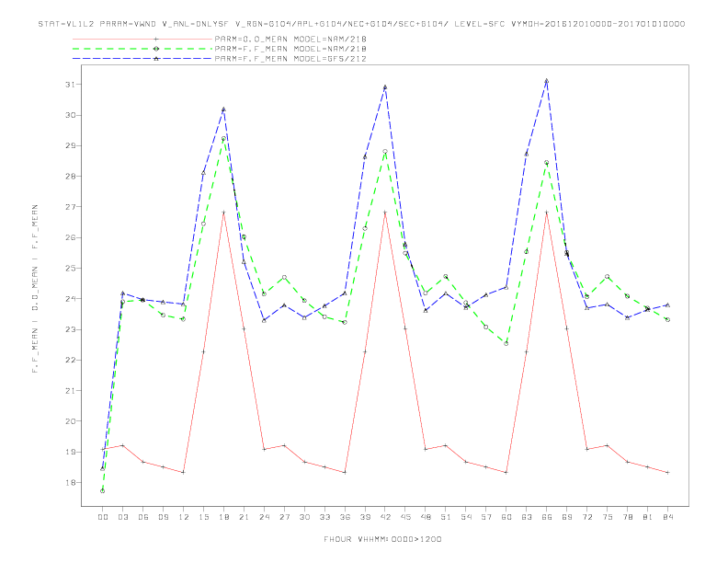Click x-axis forecast hour label 63
728x563 pixels.
click(x=527, y=517)
